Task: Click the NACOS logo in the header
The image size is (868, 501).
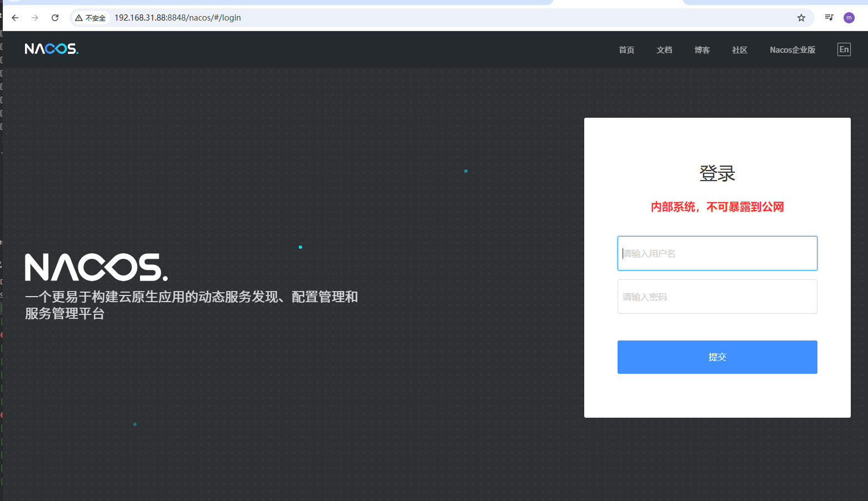Action: (x=52, y=49)
